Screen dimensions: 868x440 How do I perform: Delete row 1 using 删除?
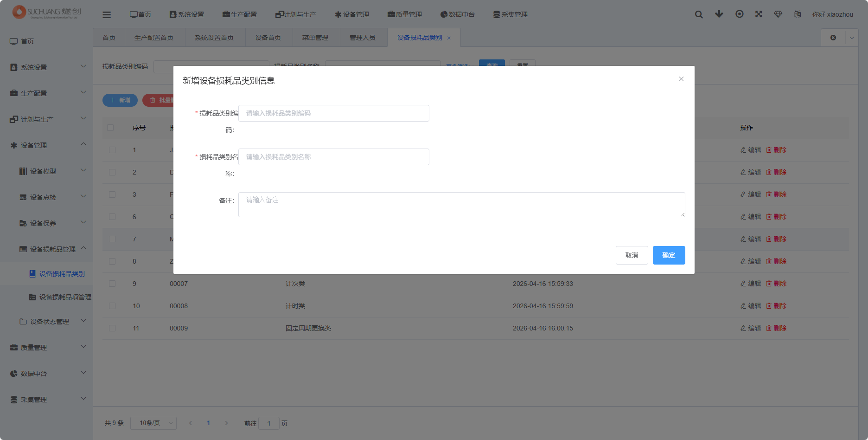point(776,150)
